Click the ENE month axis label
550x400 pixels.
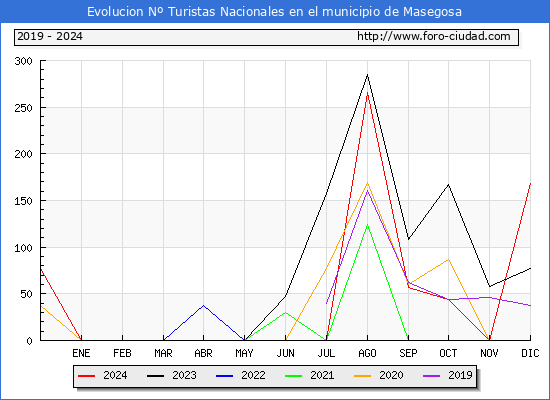click(81, 353)
